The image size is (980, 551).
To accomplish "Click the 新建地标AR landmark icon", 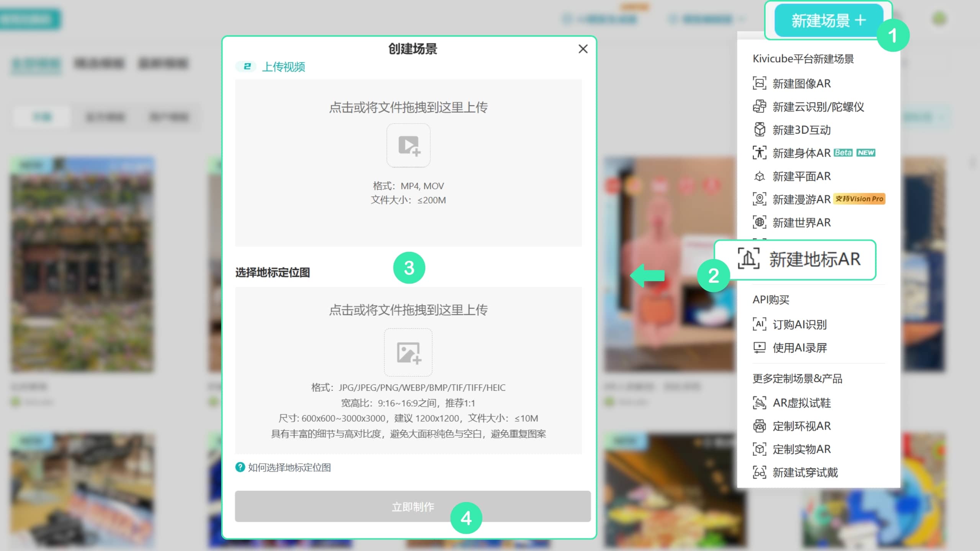I will 749,259.
